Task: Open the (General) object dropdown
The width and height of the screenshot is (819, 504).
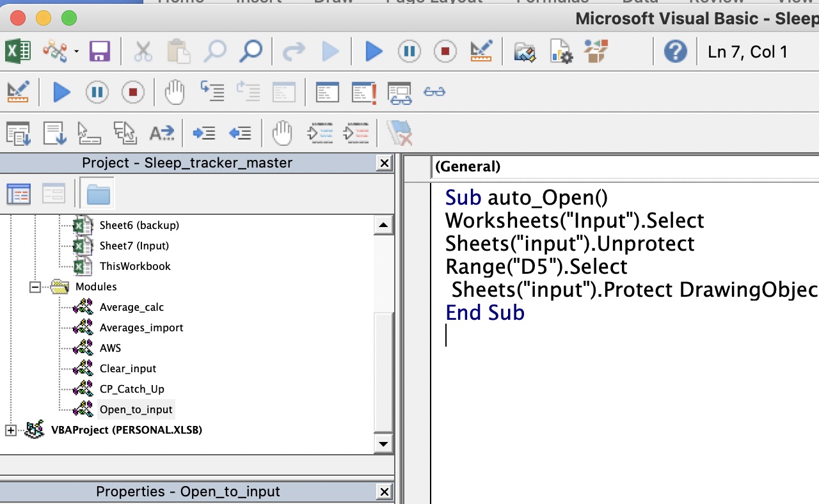Action: click(x=624, y=167)
